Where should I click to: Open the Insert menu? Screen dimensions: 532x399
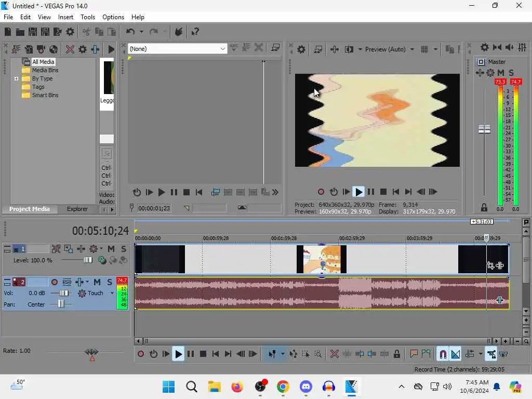(x=65, y=17)
